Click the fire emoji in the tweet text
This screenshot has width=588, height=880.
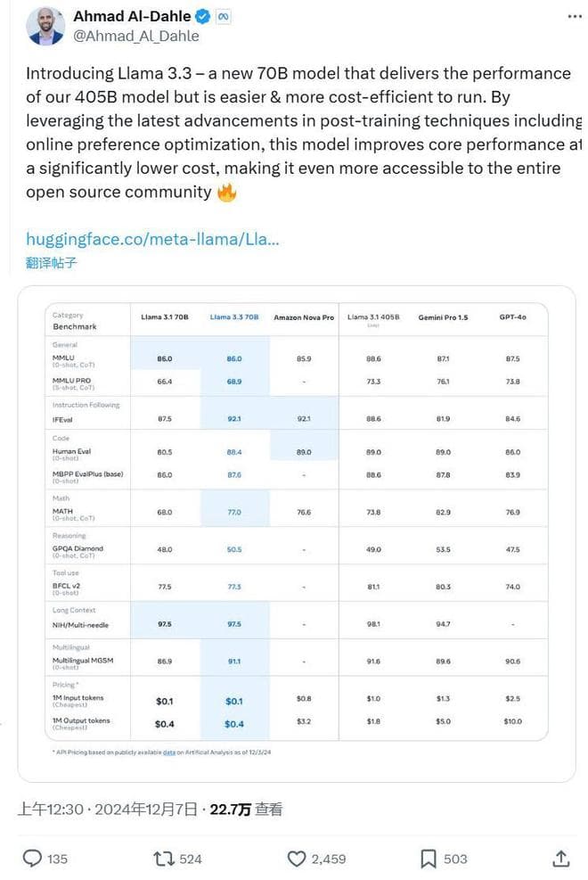point(227,192)
